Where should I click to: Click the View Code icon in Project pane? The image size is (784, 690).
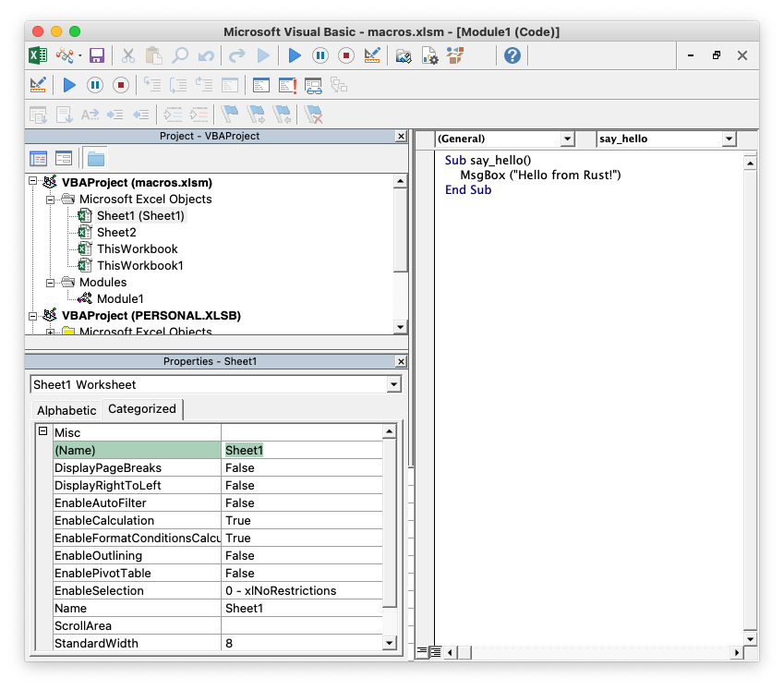point(38,159)
